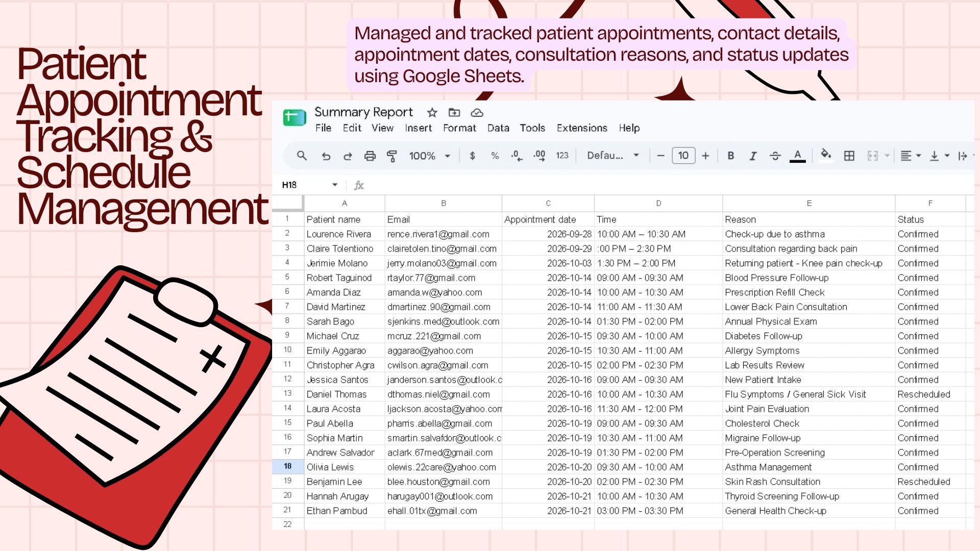The image size is (980, 551).
Task: Click the merge cells icon
Action: click(x=873, y=156)
